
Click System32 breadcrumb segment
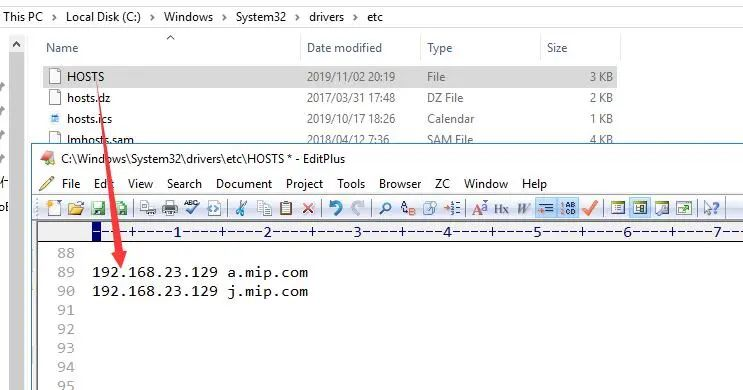click(x=261, y=17)
